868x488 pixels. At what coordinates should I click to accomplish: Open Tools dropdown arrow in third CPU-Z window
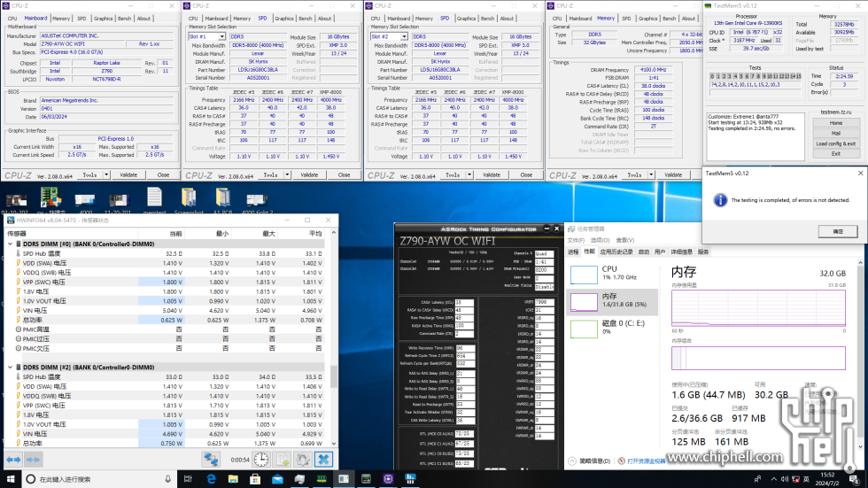[469, 174]
